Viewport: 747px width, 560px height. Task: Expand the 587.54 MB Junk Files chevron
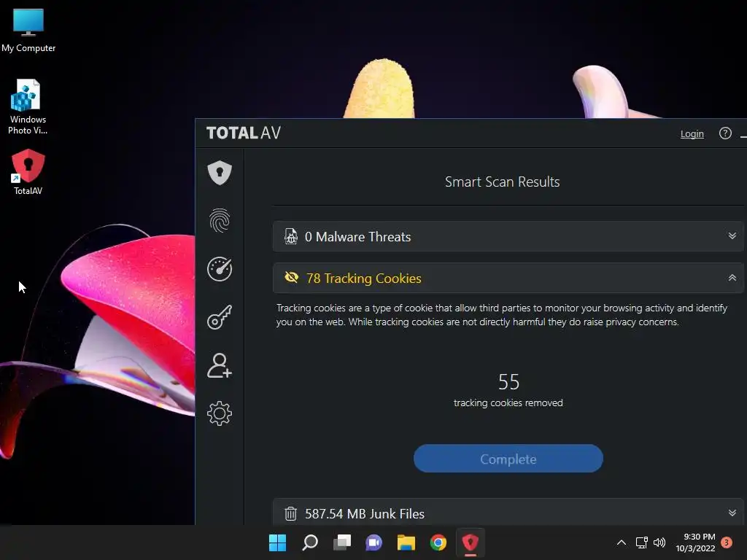pyautogui.click(x=732, y=513)
